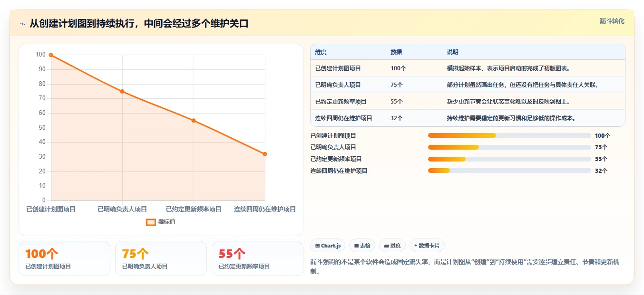Image resolution: width=644 pixels, height=295 pixels.
Task: Click the x-axis label 已明确负责人项目
Action: 122,209
